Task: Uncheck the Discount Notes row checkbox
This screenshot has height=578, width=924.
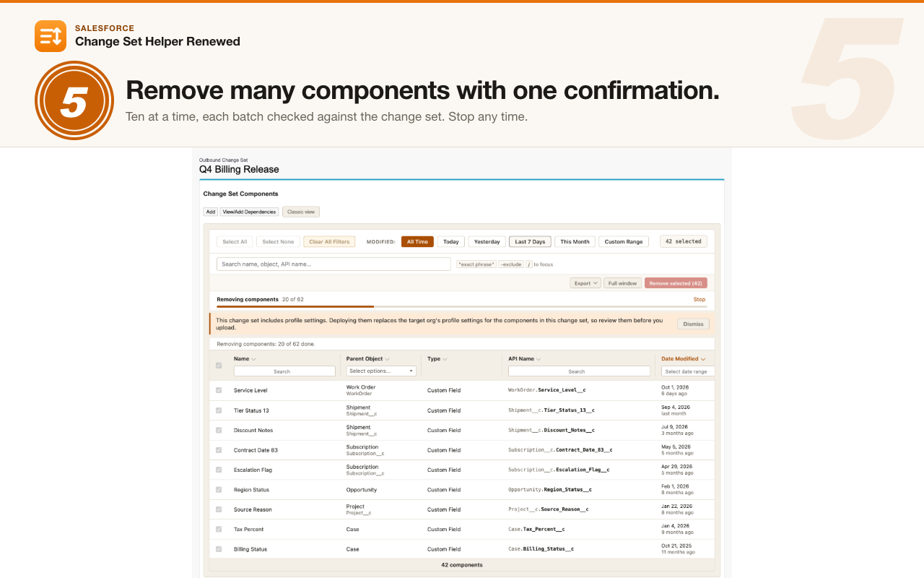Action: 219,430
